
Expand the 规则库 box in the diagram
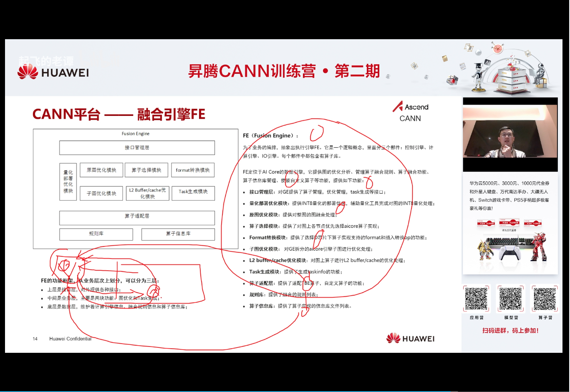coord(96,234)
